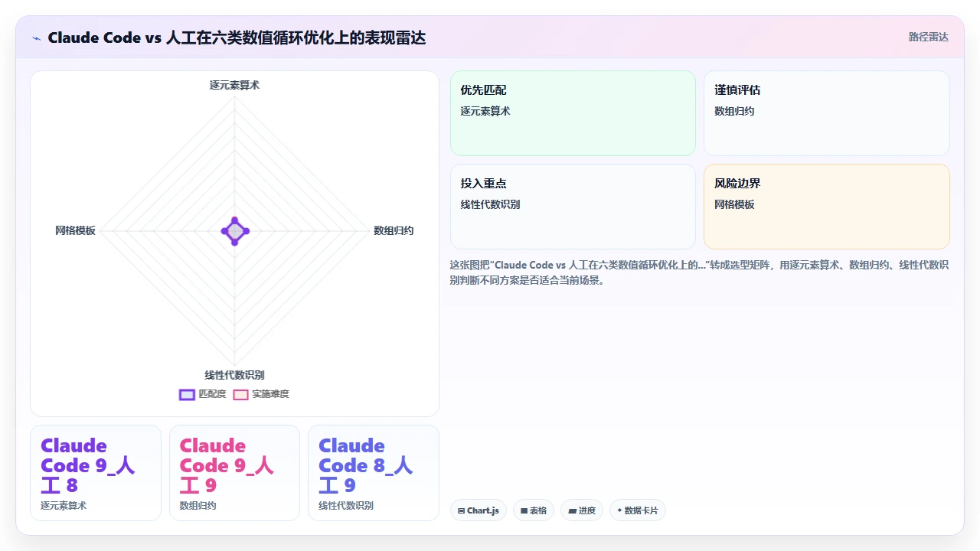Click 线性代数识别 under 投入重点
Viewport: 980px width, 551px height.
click(490, 204)
